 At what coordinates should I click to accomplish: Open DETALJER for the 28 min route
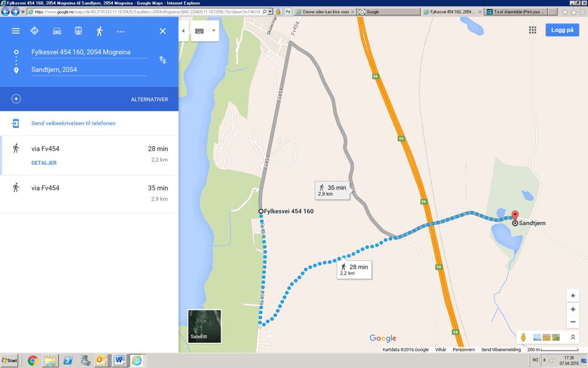click(44, 163)
